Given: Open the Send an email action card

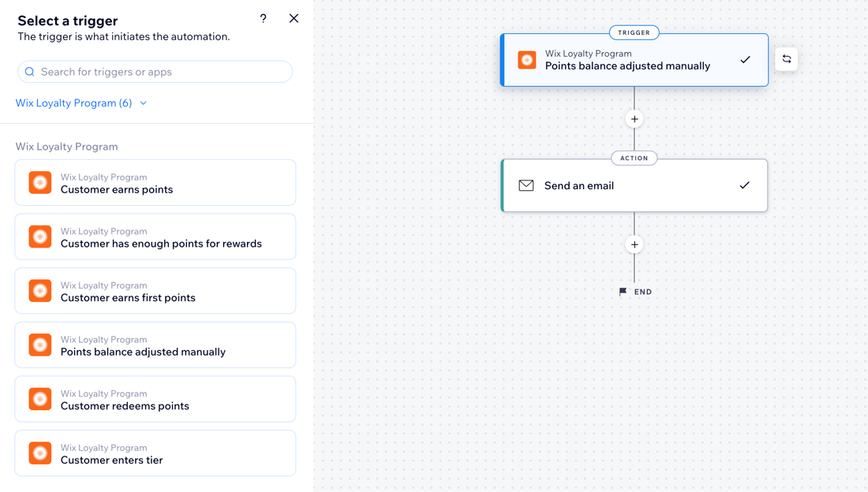Looking at the screenshot, I should [634, 185].
